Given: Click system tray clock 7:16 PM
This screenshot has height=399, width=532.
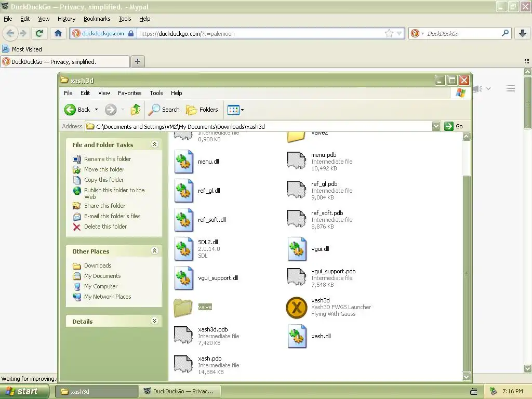Looking at the screenshot, I should tap(513, 392).
